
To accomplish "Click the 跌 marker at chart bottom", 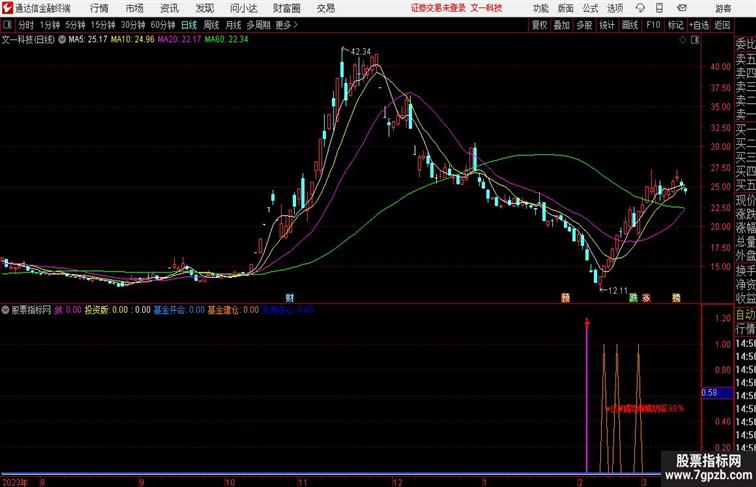I will click(633, 298).
